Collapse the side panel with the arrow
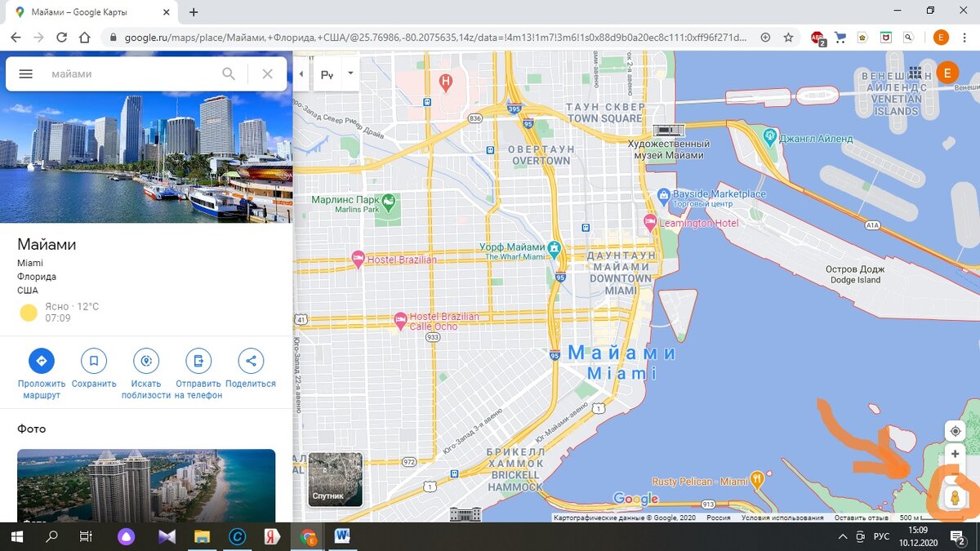The image size is (980, 551). (x=301, y=73)
